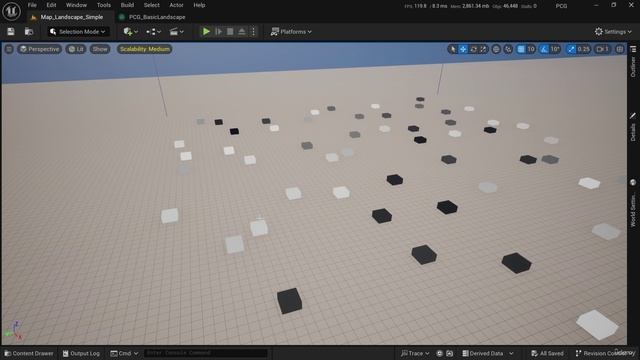Click the Scalability: Medium warning button

coord(144,49)
